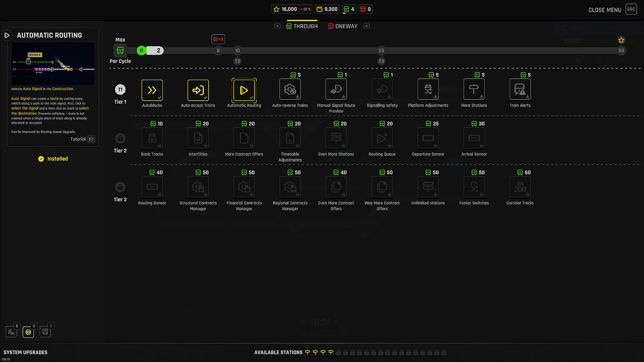The width and height of the screenshot is (644, 362).
Task: Open the info log icon labeled I
Action: pyautogui.click(x=45, y=331)
